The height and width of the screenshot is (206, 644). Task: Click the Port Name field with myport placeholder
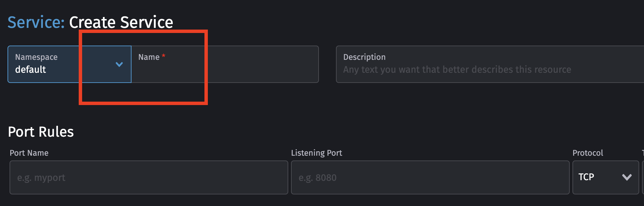point(149,177)
